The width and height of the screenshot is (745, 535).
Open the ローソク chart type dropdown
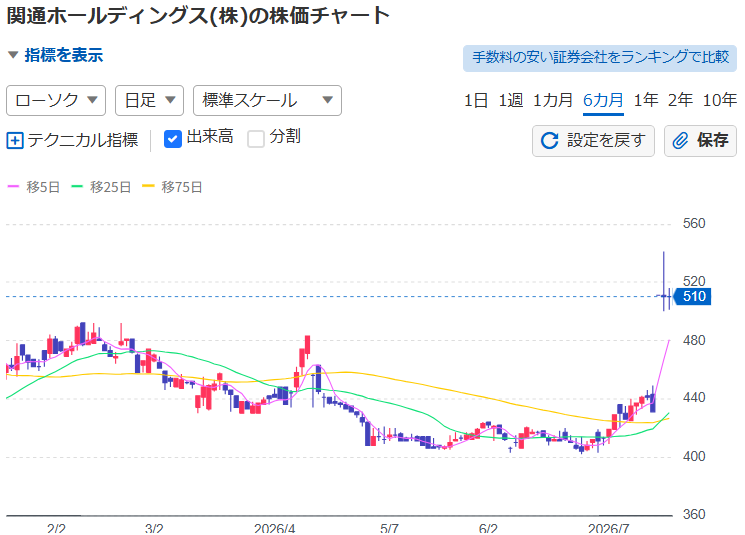(x=56, y=100)
